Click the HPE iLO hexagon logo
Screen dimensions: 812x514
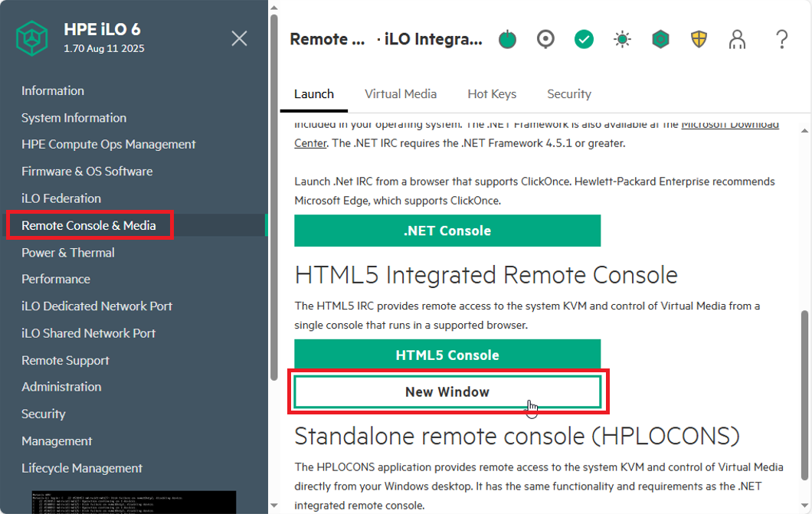[x=32, y=38]
